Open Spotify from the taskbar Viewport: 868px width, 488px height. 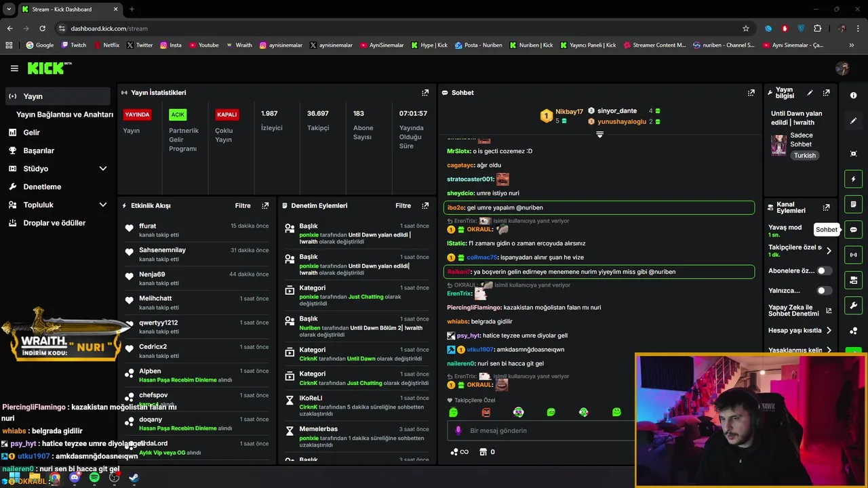tap(94, 478)
